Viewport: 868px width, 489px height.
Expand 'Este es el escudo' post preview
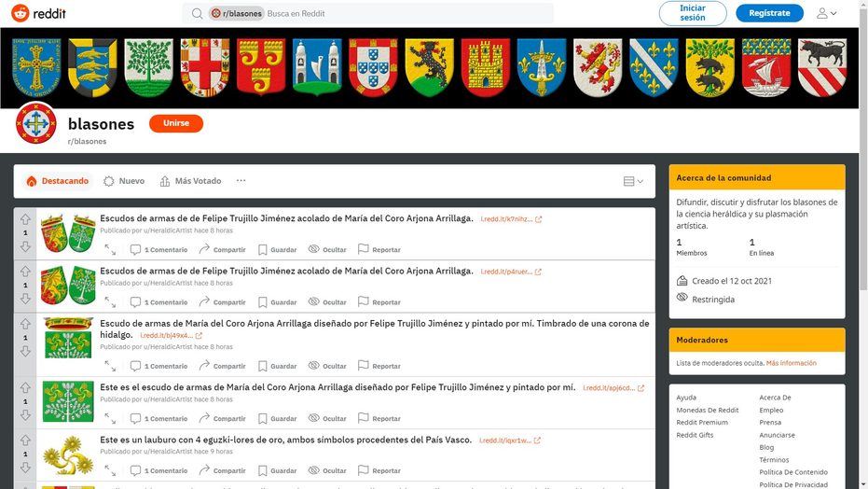tap(110, 419)
